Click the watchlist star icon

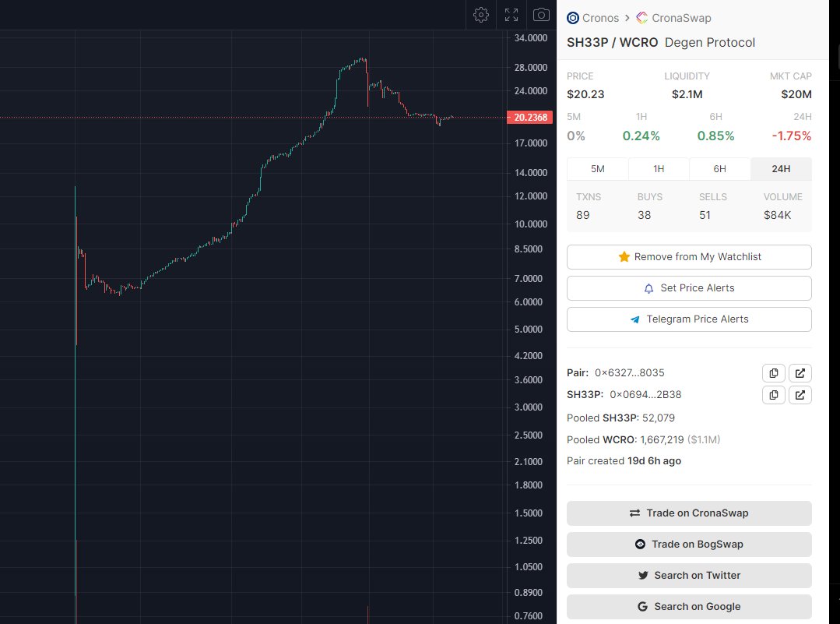click(x=624, y=257)
